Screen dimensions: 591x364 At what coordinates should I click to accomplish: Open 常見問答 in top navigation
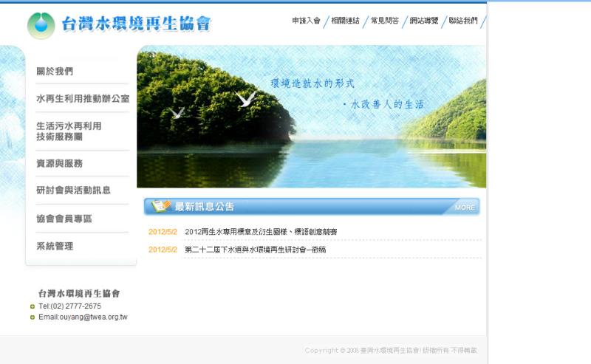(384, 21)
